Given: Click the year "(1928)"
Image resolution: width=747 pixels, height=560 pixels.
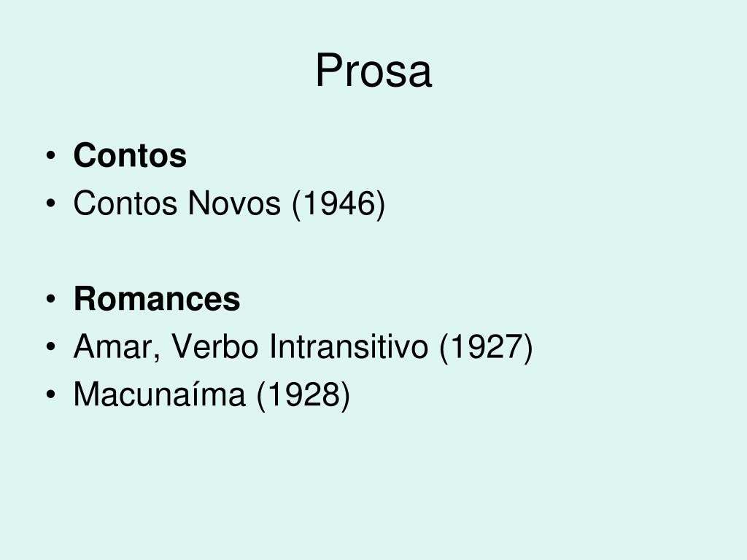Looking at the screenshot, I should click(303, 395).
